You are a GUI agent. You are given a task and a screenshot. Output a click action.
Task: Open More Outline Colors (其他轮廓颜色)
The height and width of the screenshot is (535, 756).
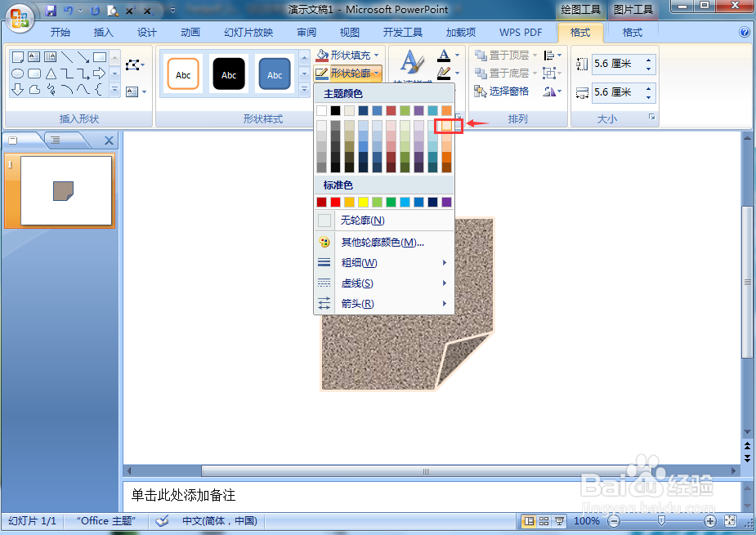(x=384, y=242)
